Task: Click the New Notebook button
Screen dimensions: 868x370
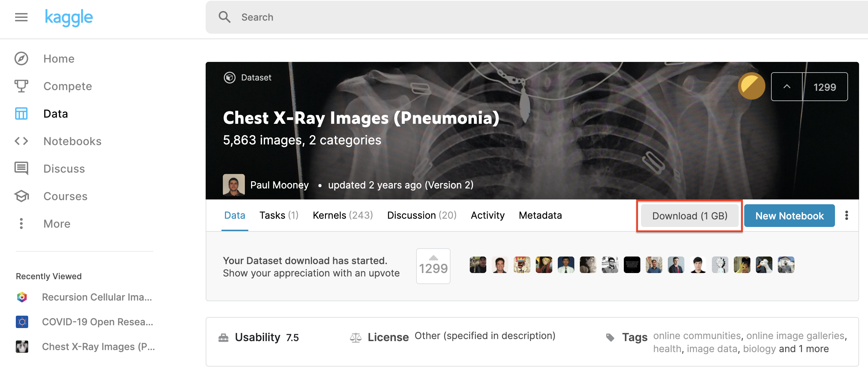Action: (x=789, y=216)
